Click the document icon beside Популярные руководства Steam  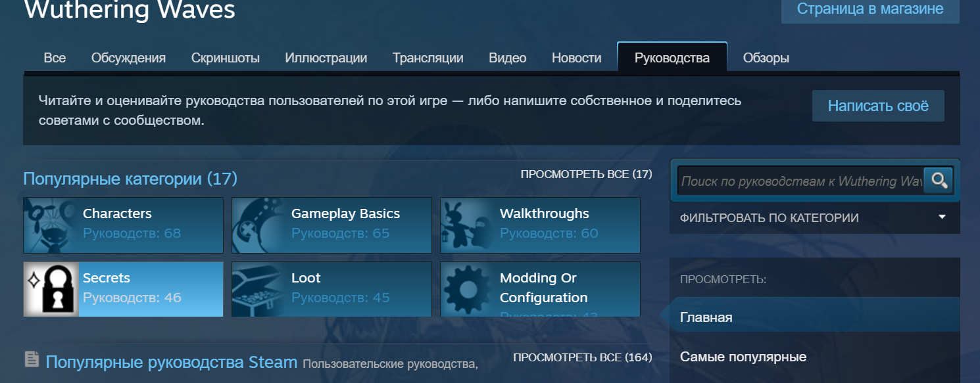click(32, 359)
